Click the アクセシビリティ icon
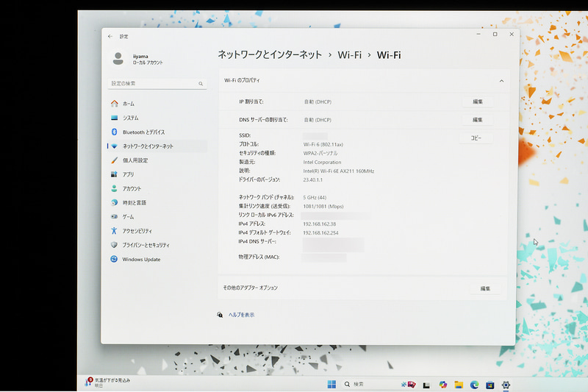The width and height of the screenshot is (588, 392). coord(114,231)
